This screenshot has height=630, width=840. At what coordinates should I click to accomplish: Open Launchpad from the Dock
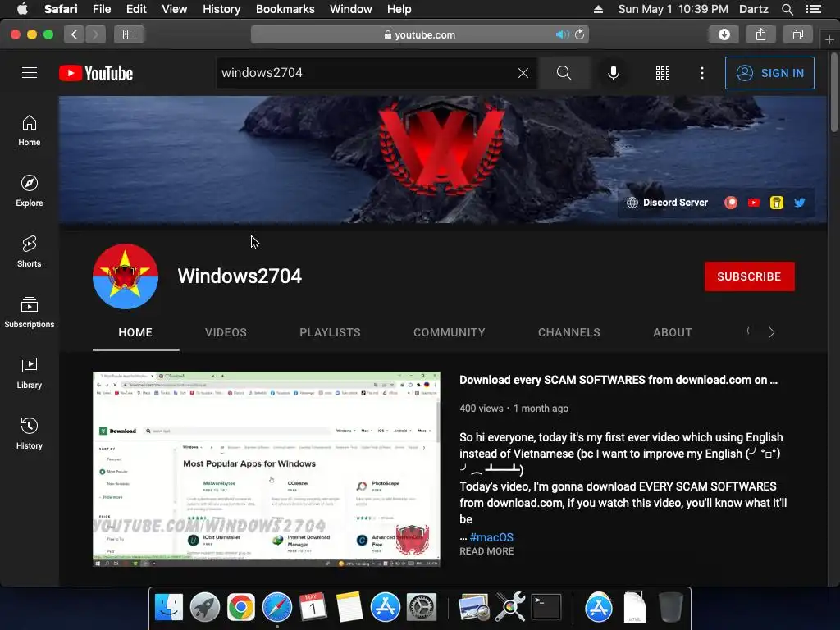coord(204,608)
